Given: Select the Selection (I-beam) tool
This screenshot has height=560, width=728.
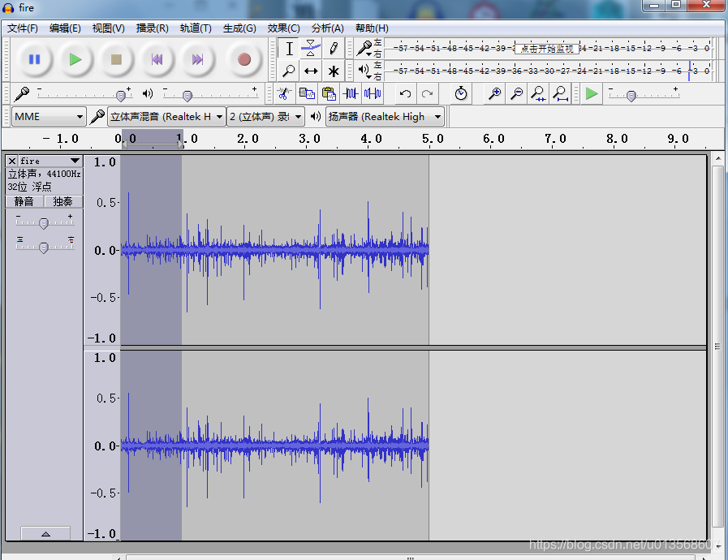Looking at the screenshot, I should point(289,49).
